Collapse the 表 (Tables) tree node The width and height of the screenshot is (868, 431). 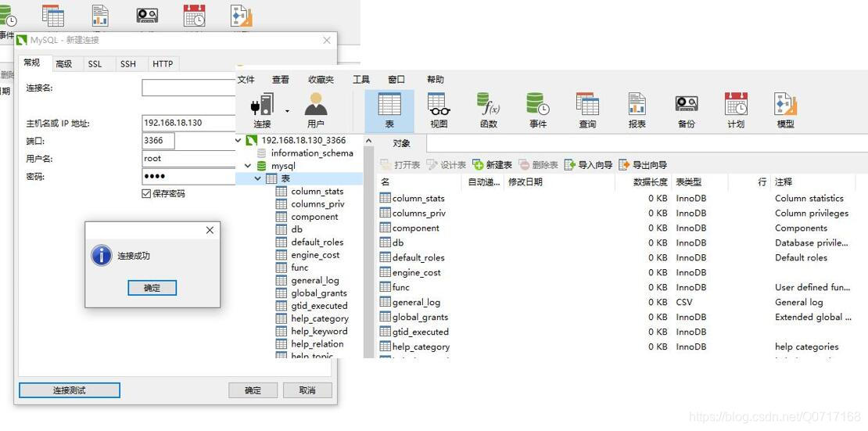pos(258,178)
